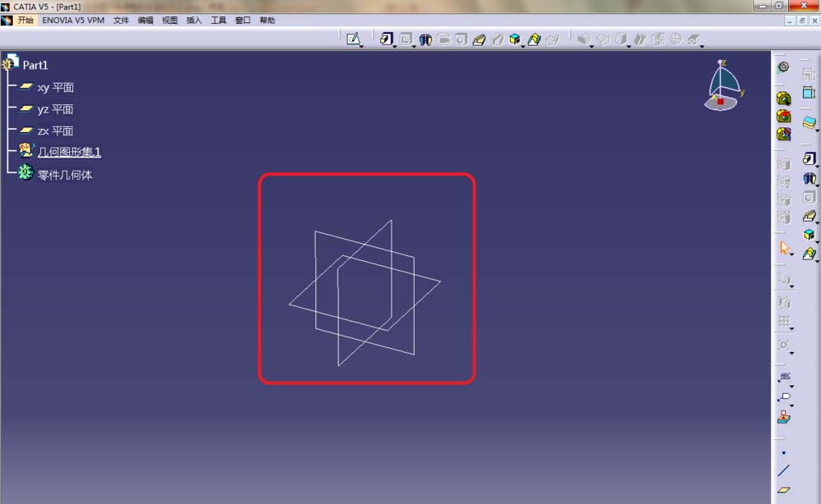Open the Flag Note dropdown arrow
The image size is (821, 504).
(791, 405)
